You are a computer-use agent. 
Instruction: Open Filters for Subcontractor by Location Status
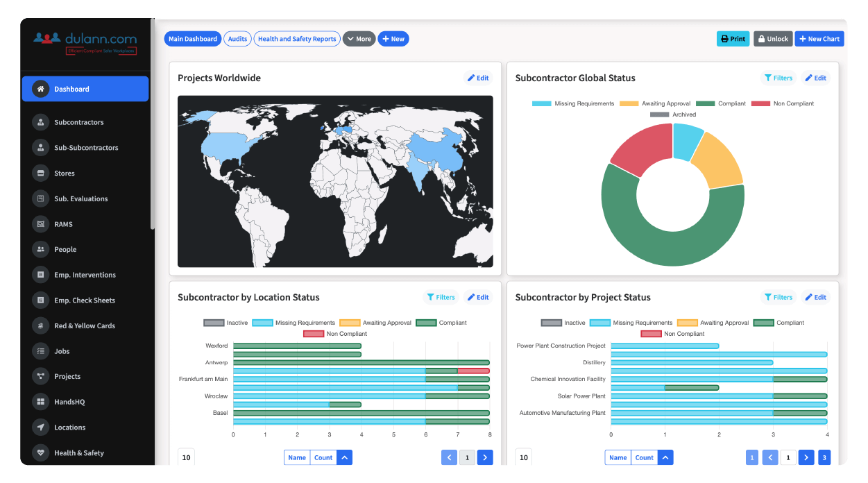pos(441,297)
